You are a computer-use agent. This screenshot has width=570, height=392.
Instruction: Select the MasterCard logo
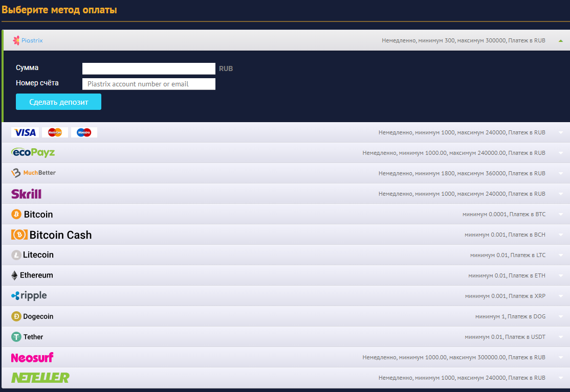(x=55, y=132)
